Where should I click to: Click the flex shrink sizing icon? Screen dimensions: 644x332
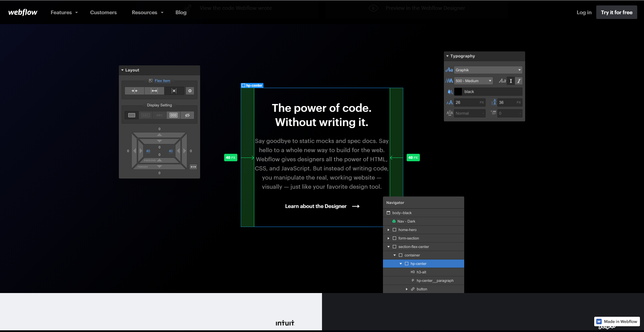tap(134, 91)
